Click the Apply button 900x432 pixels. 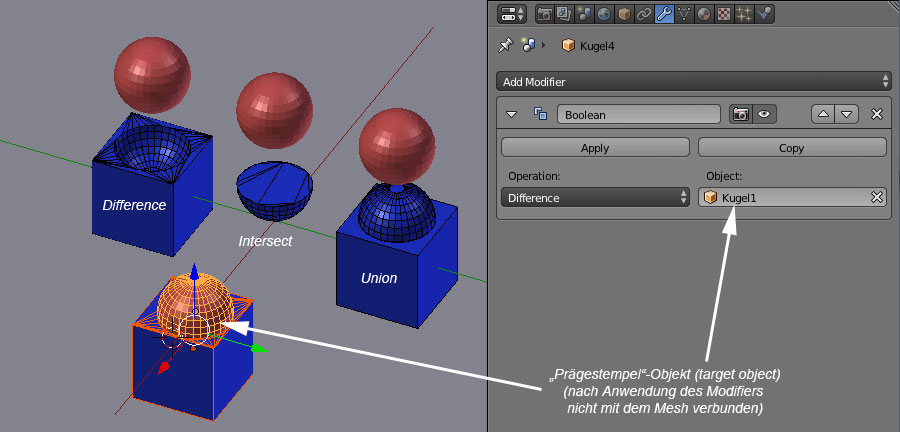pyautogui.click(x=595, y=148)
